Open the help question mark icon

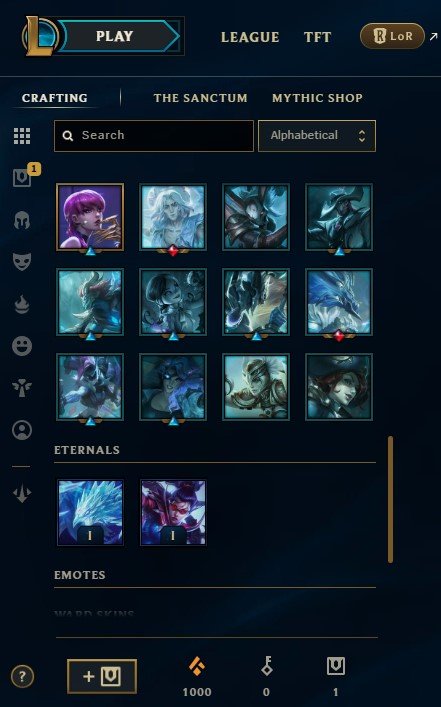click(22, 676)
